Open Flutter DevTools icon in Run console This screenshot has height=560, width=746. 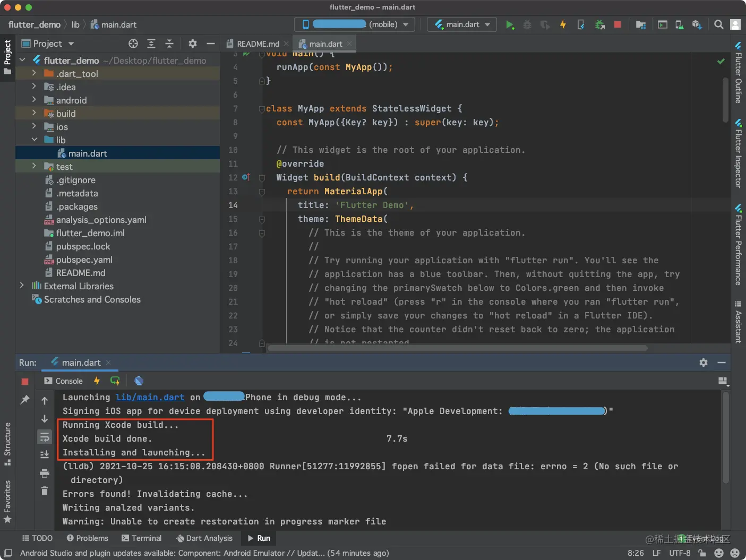point(139,381)
